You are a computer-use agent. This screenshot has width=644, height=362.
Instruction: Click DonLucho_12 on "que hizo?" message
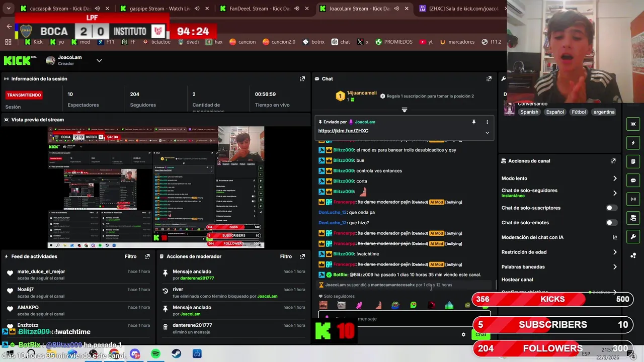(x=333, y=223)
